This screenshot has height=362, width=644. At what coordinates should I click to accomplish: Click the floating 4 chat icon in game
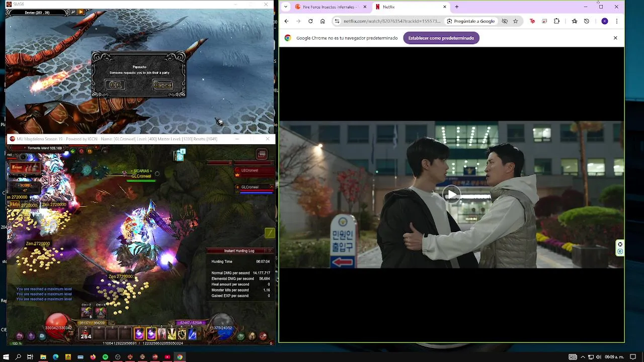point(180,155)
